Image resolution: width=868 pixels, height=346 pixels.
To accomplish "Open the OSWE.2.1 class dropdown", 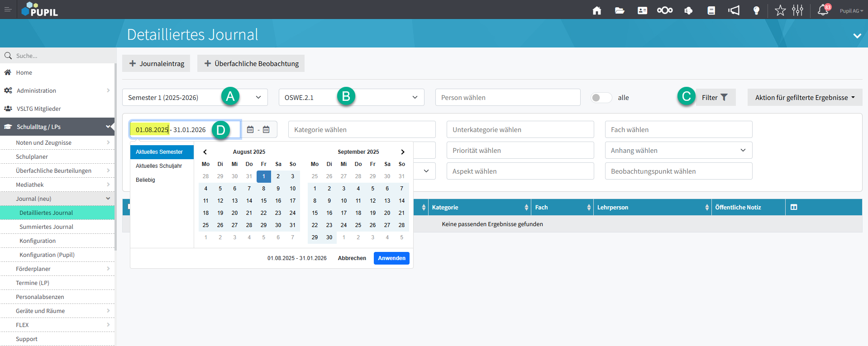I will pyautogui.click(x=352, y=97).
